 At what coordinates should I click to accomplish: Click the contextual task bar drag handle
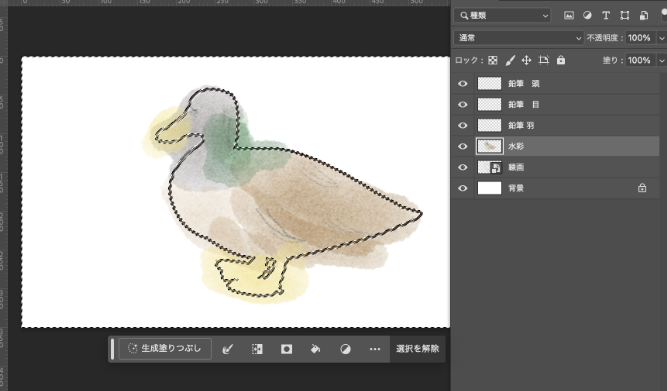112,349
